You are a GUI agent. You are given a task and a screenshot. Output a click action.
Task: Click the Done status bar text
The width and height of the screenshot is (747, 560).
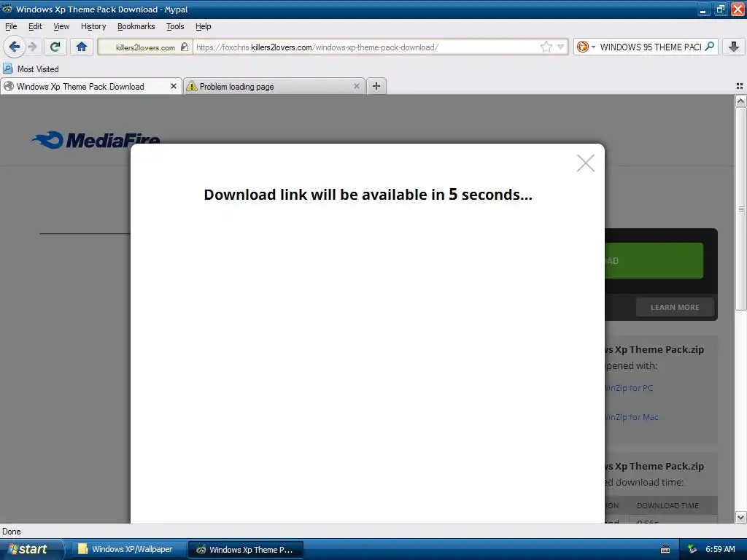[x=12, y=532]
